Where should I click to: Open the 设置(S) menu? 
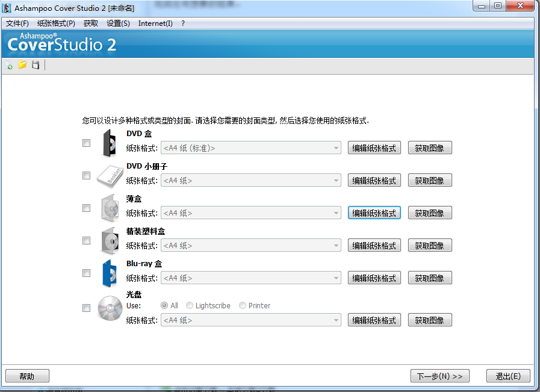pyautogui.click(x=118, y=23)
